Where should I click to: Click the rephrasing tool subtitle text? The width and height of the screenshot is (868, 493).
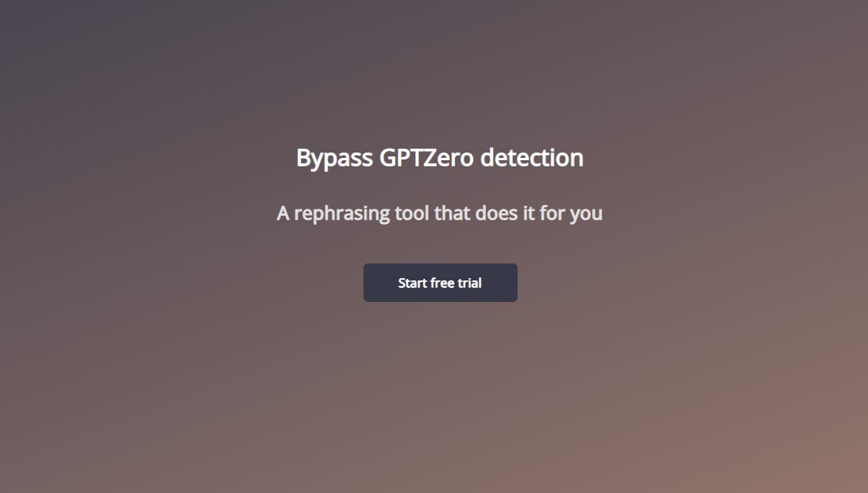439,213
